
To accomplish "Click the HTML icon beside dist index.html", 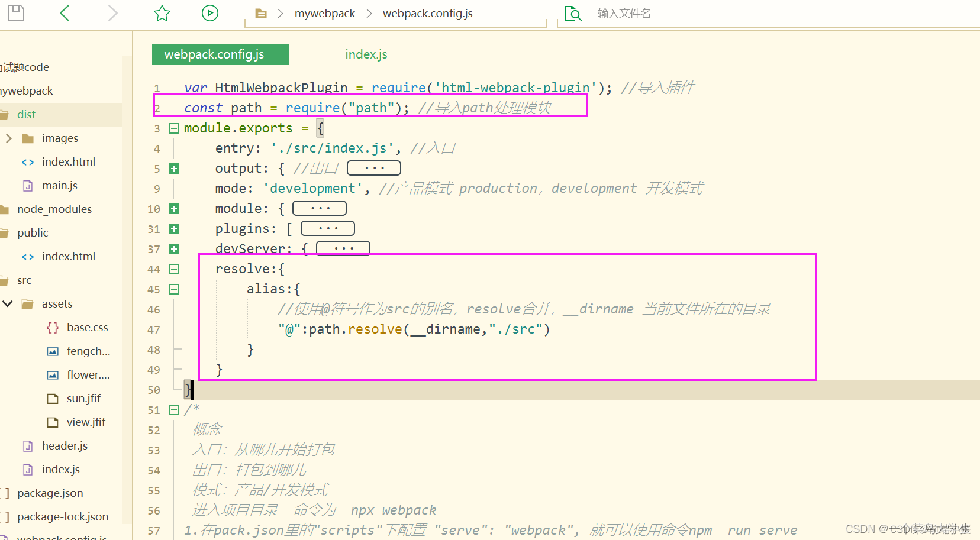I will click(28, 162).
